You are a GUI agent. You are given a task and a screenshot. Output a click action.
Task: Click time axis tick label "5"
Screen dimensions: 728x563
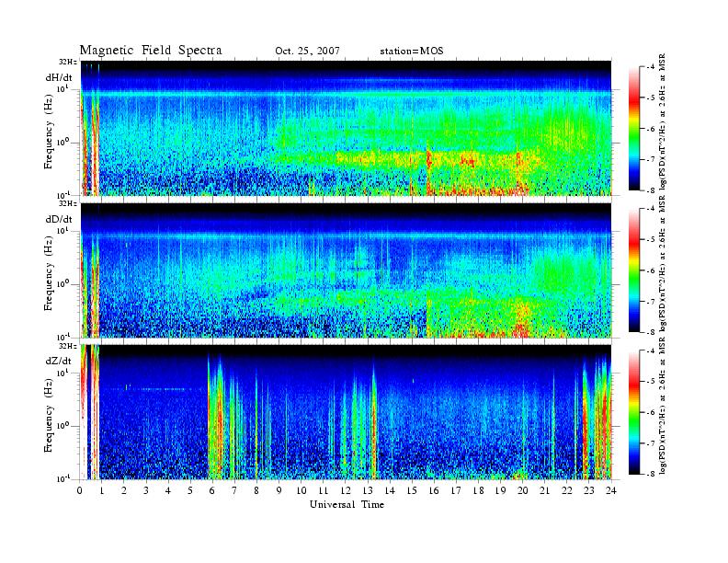190,491
